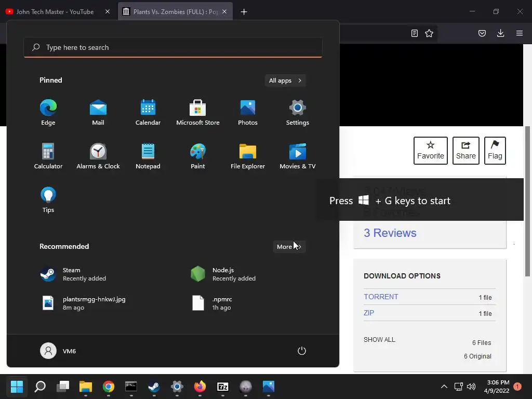Open the power options button
Screen dimensions: 532x399
click(302, 351)
